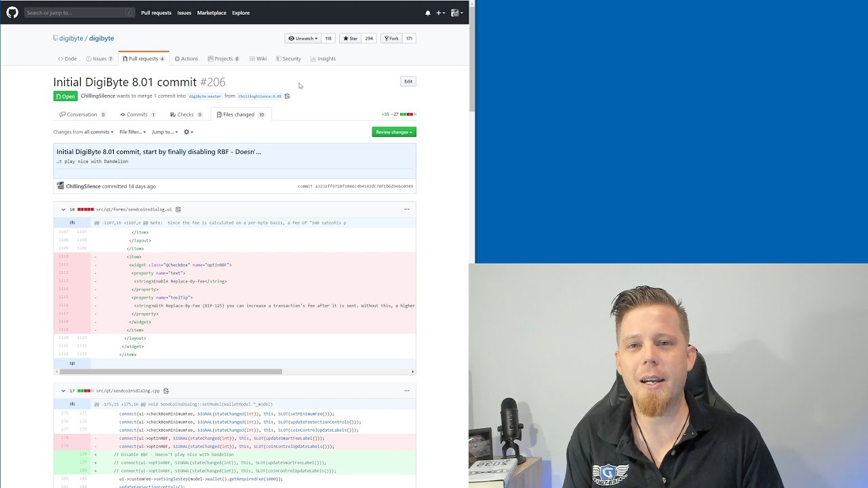
Task: Open ChillingSilence committer avatar
Action: point(60,186)
